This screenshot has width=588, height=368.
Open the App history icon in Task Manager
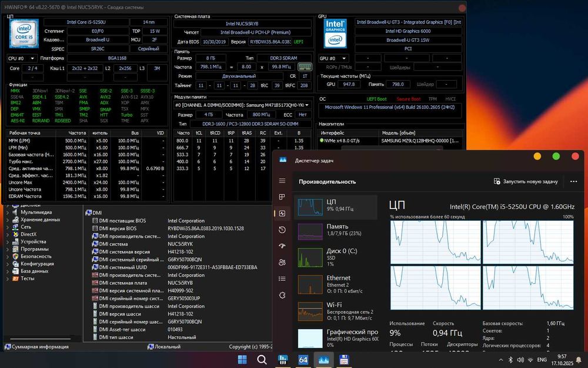point(282,230)
